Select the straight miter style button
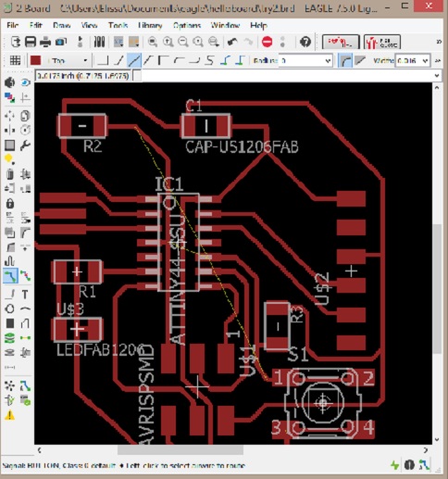 360,60
